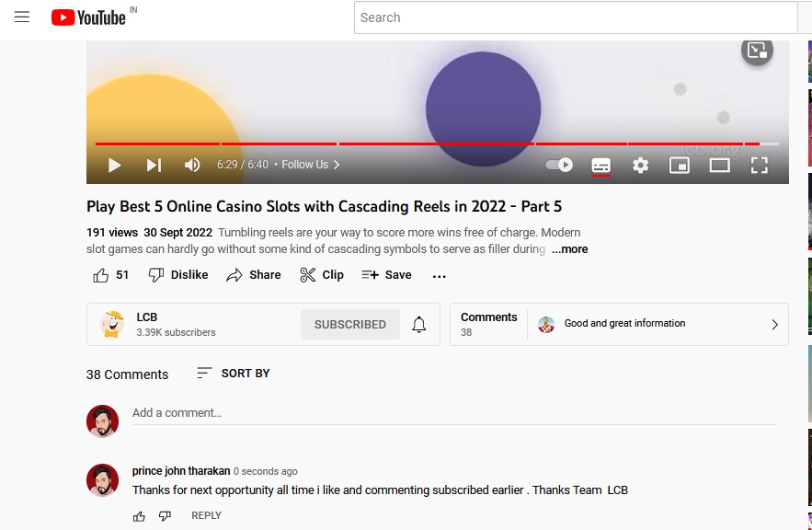Image resolution: width=812 pixels, height=530 pixels.
Task: Seek on the red video progress bar
Action: click(x=437, y=144)
